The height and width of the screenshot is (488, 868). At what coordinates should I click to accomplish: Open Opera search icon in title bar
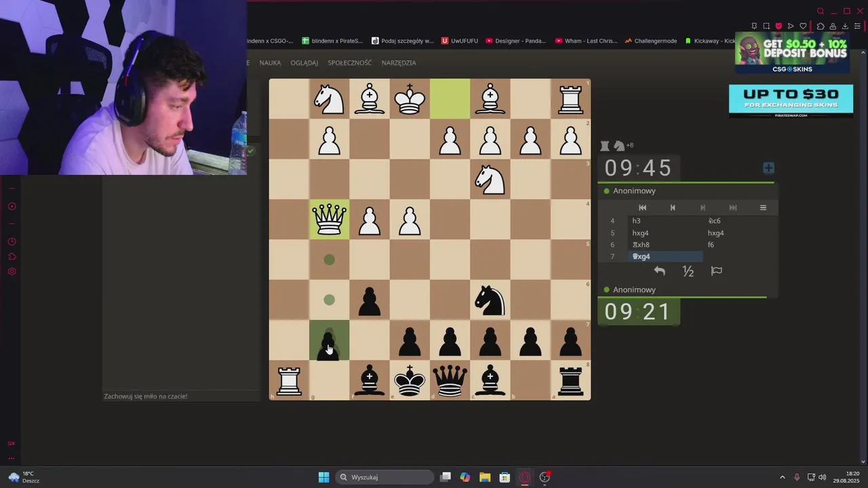[x=821, y=11]
